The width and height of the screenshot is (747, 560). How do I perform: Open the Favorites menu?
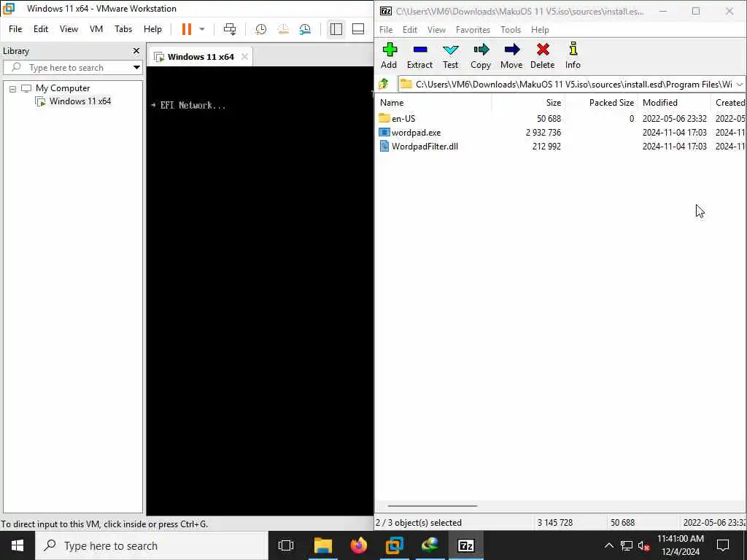coord(473,29)
